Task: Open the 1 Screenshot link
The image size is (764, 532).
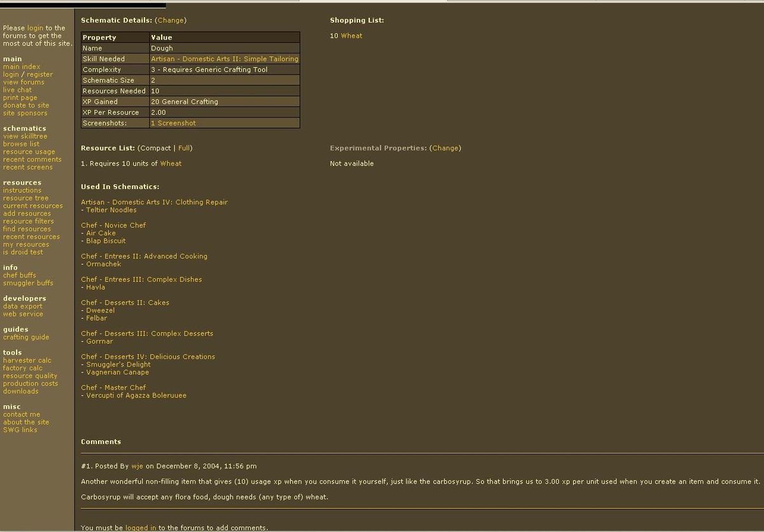Action: 173,123
